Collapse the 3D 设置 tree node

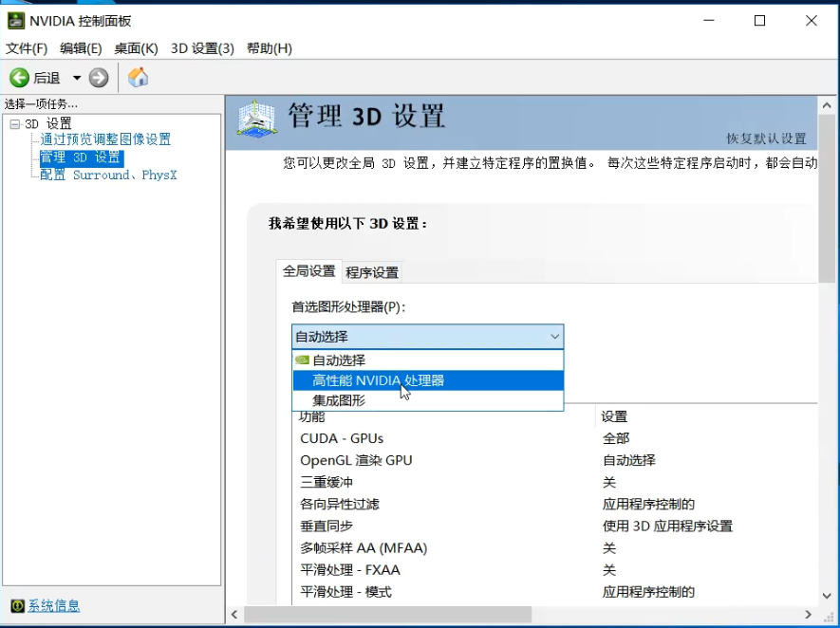click(x=15, y=124)
